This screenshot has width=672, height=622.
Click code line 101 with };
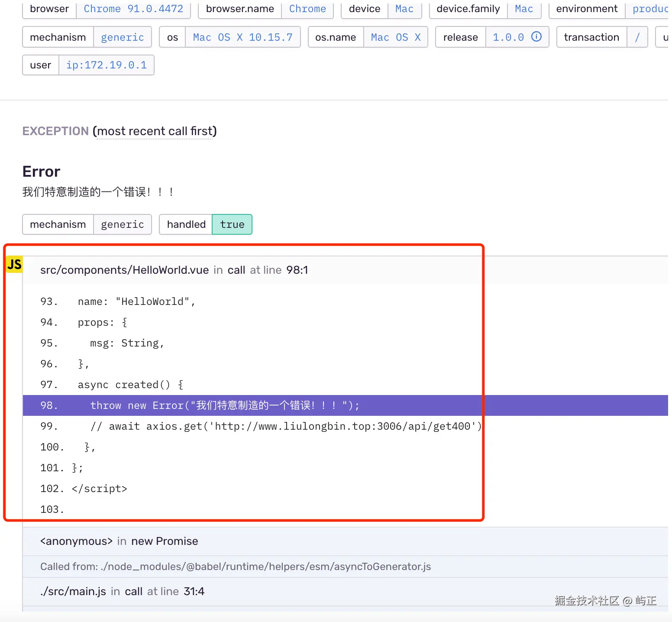tap(346, 468)
